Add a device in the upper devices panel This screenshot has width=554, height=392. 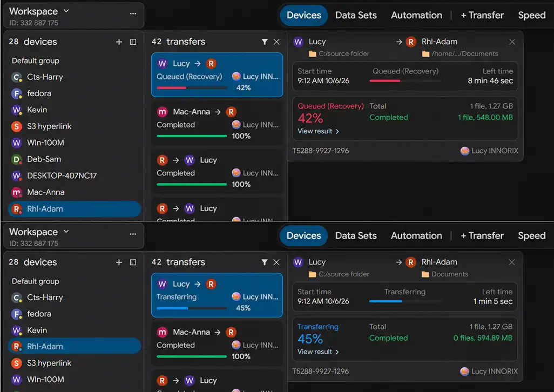(119, 42)
